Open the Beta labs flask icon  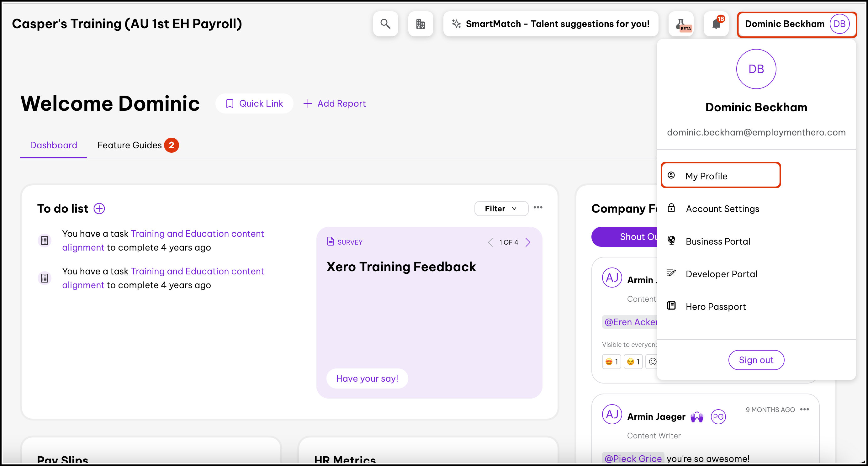pos(681,24)
